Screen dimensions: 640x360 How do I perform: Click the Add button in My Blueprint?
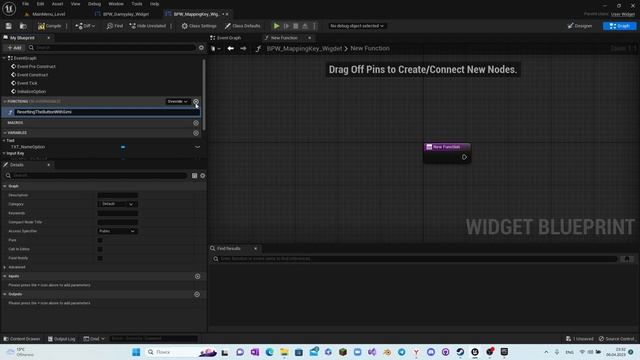(14, 48)
